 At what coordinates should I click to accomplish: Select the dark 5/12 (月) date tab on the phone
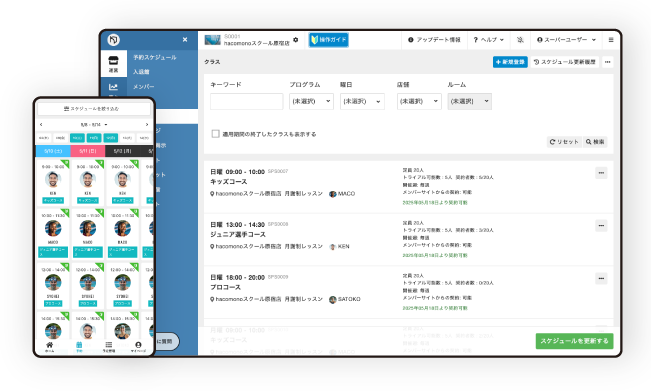click(x=122, y=151)
